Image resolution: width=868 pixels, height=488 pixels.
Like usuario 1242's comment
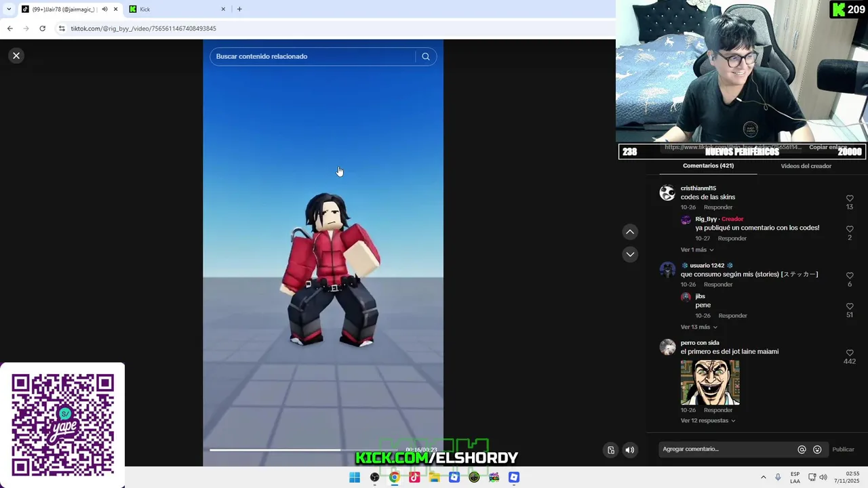[850, 276]
